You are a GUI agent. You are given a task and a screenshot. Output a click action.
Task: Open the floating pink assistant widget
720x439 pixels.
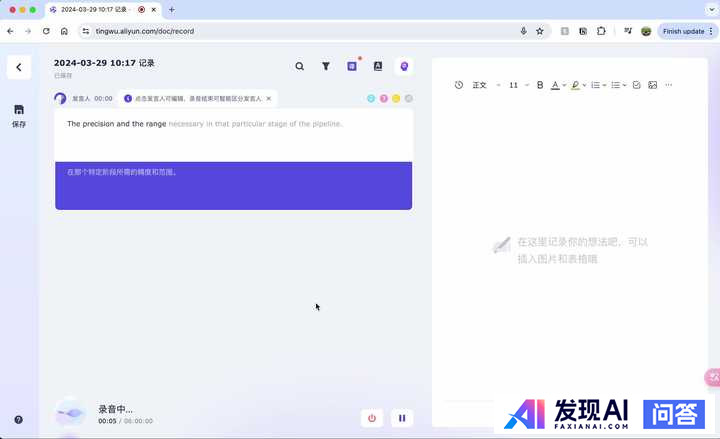pyautogui.click(x=713, y=377)
